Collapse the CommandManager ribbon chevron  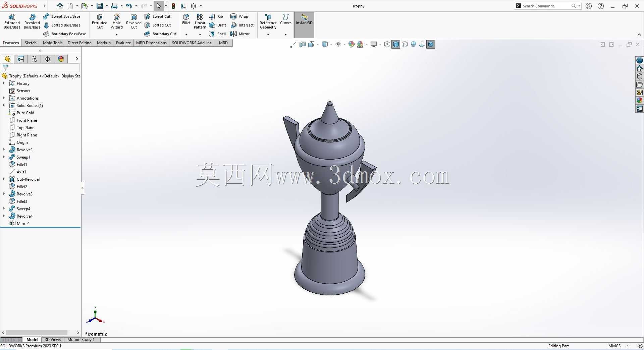click(x=639, y=35)
